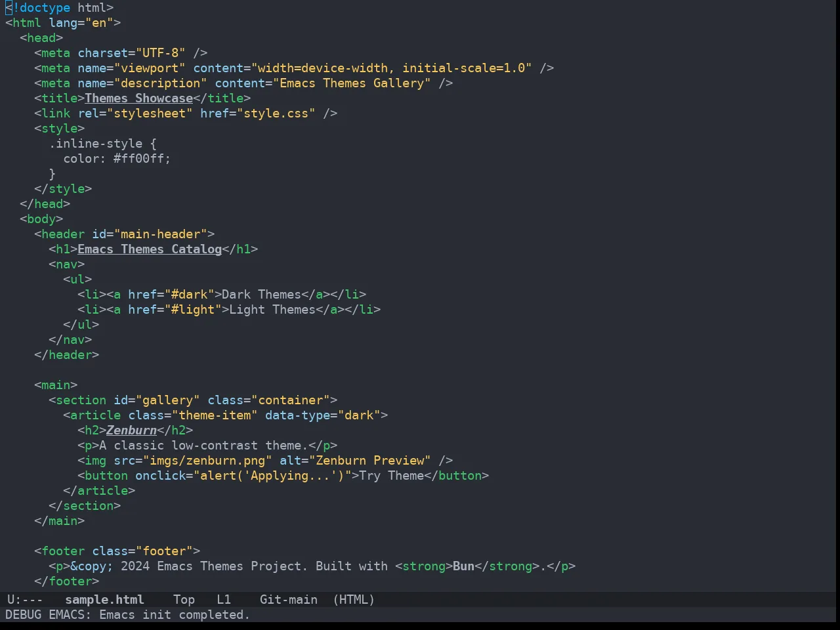The height and width of the screenshot is (630, 840).
Task: Click the "#dark" href string
Action: 190,295
